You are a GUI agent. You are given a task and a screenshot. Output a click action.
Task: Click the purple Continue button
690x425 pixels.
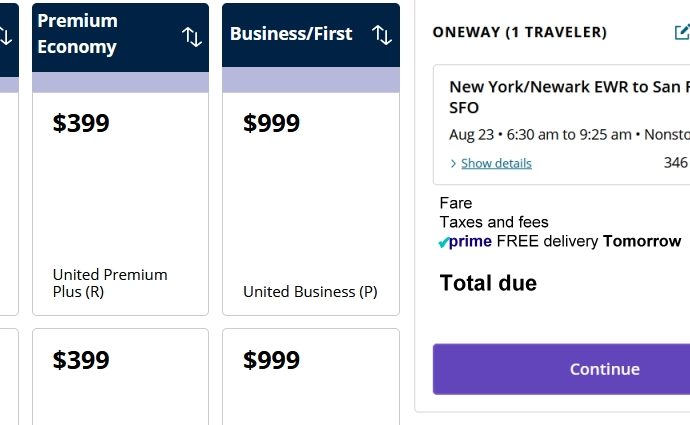click(x=562, y=369)
